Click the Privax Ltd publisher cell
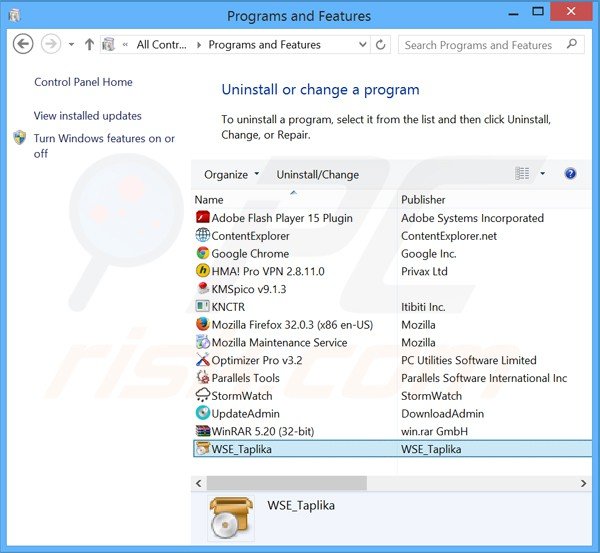Image resolution: width=600 pixels, height=553 pixels. (424, 271)
